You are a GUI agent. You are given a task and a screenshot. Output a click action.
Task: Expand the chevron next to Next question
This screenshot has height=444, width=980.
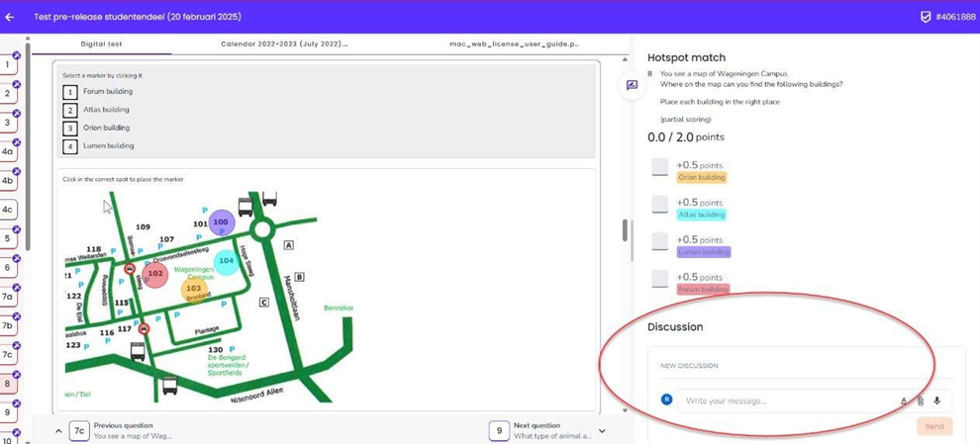(602, 431)
